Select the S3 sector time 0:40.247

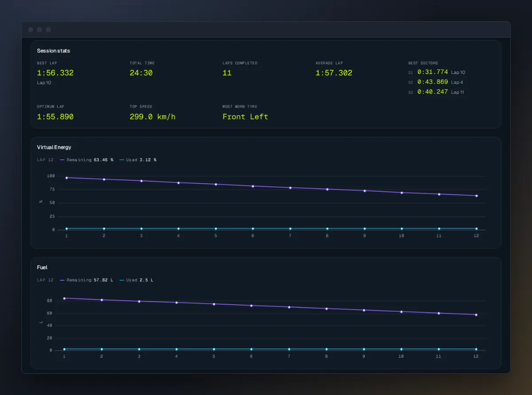433,92
